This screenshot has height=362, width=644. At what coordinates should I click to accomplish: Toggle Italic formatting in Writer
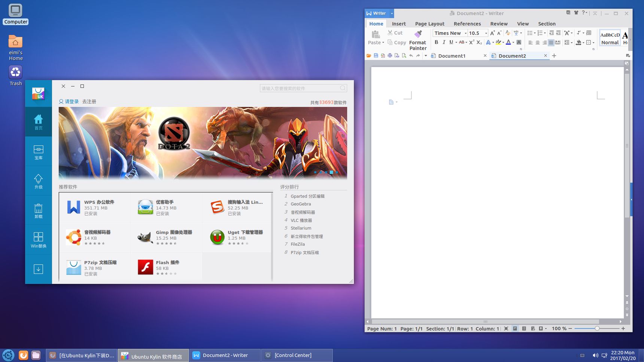[x=444, y=42]
